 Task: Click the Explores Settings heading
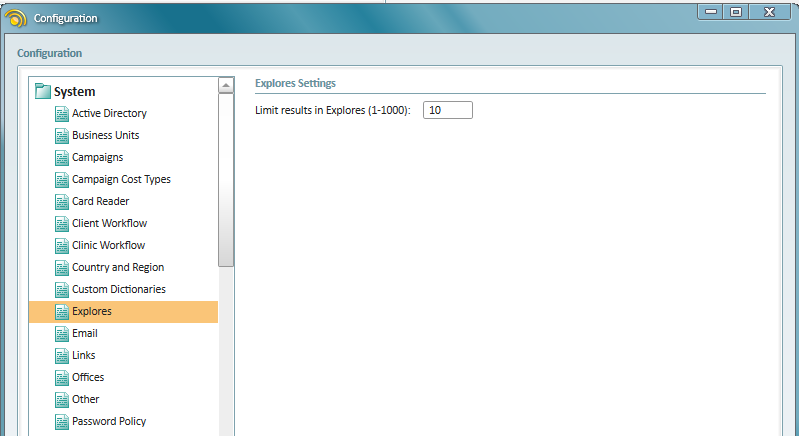[296, 83]
